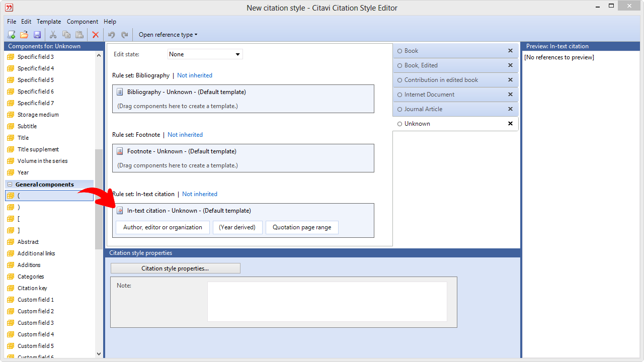Select Contribution in edited book radio
Image resolution: width=644 pixels, height=362 pixels.
[x=400, y=80]
